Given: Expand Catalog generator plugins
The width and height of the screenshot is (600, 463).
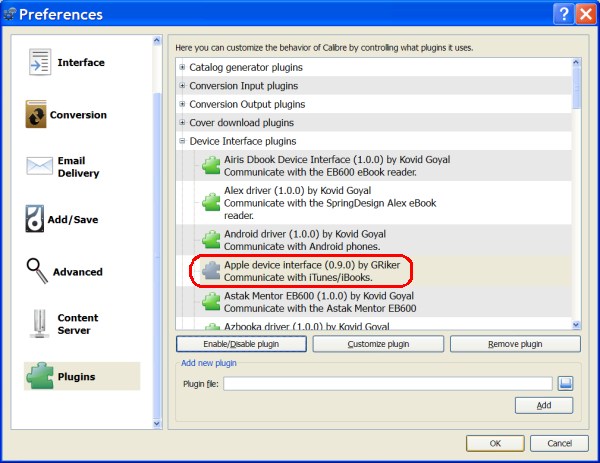Looking at the screenshot, I should click(183, 67).
